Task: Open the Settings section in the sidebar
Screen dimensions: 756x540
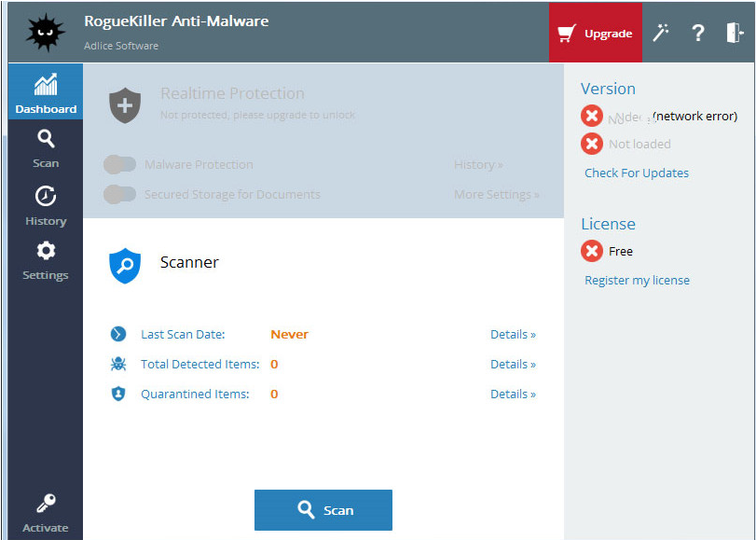Action: pos(46,260)
